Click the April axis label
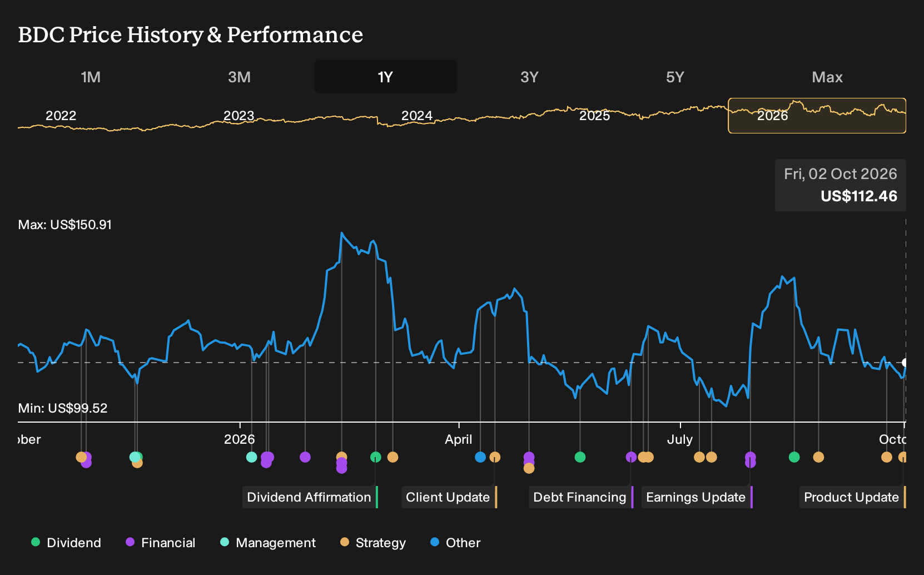 pos(459,439)
